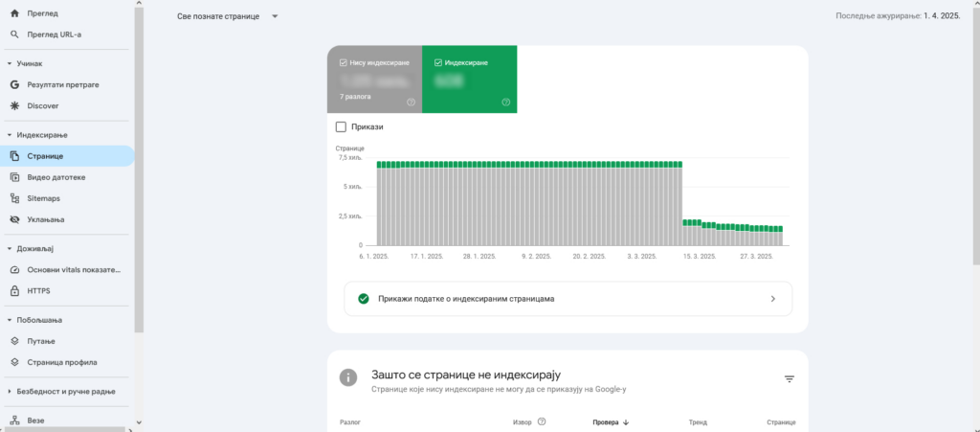Click the help icon in the Индексиране card

click(505, 102)
